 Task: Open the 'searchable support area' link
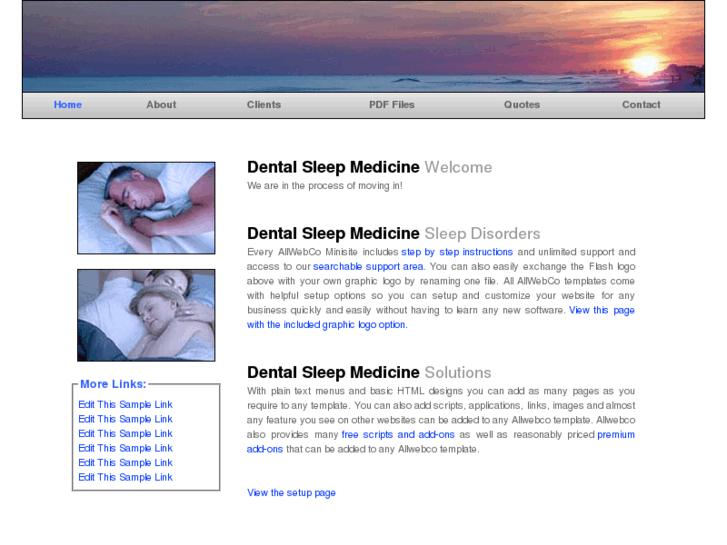click(x=368, y=267)
